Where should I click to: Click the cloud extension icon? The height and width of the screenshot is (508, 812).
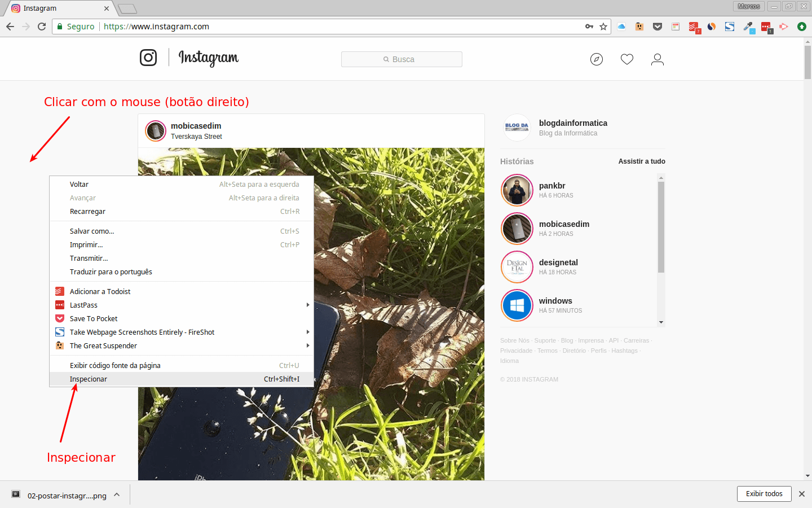click(621, 27)
